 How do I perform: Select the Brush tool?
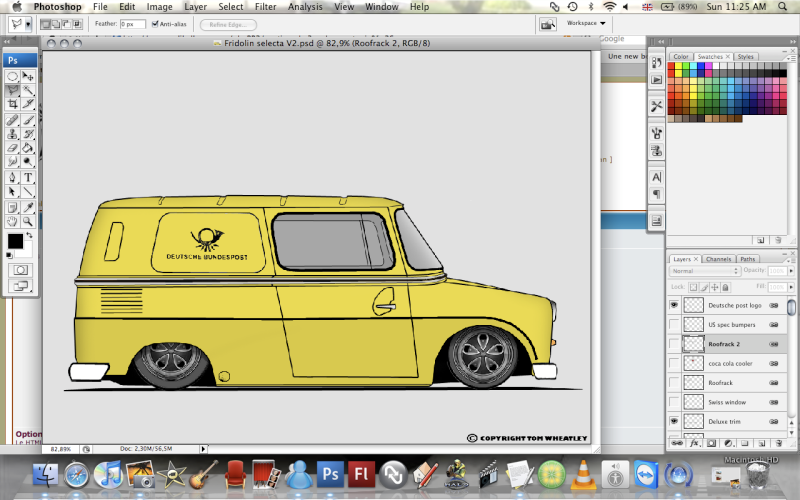[x=28, y=120]
